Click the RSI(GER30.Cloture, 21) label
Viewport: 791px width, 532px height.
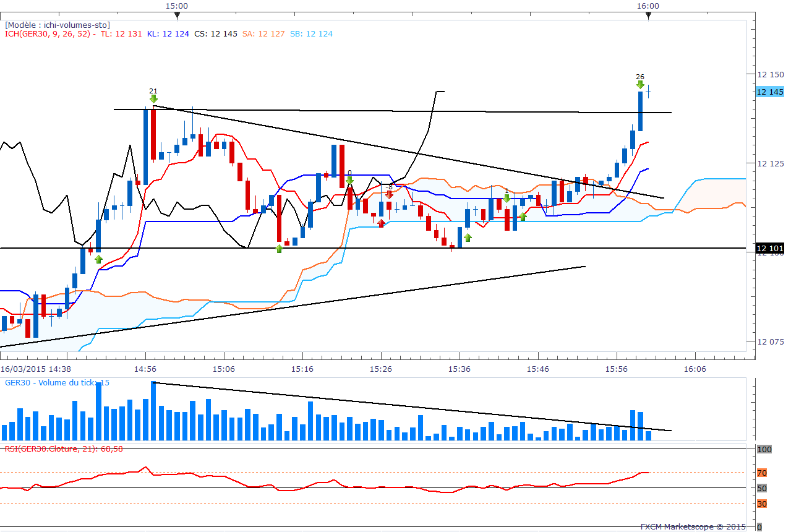click(64, 448)
